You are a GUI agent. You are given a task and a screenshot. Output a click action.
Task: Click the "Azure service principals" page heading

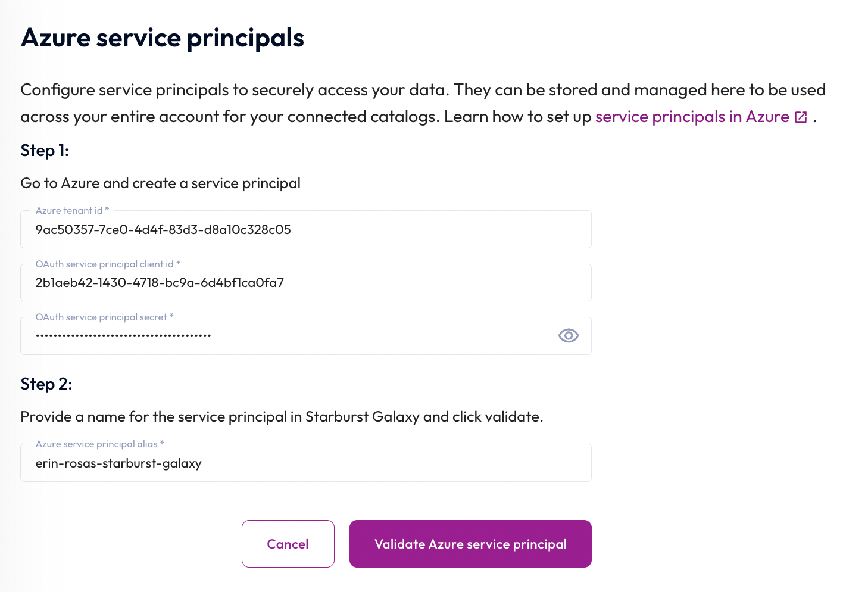tap(162, 38)
